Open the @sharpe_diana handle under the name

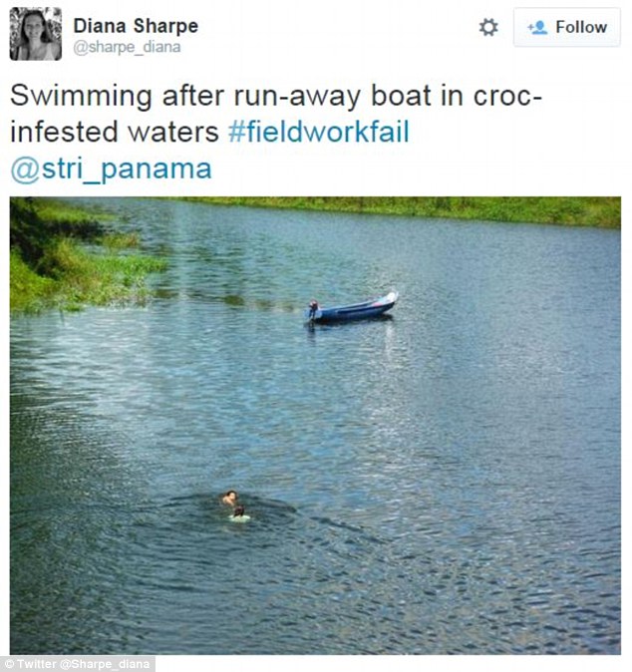(x=127, y=47)
